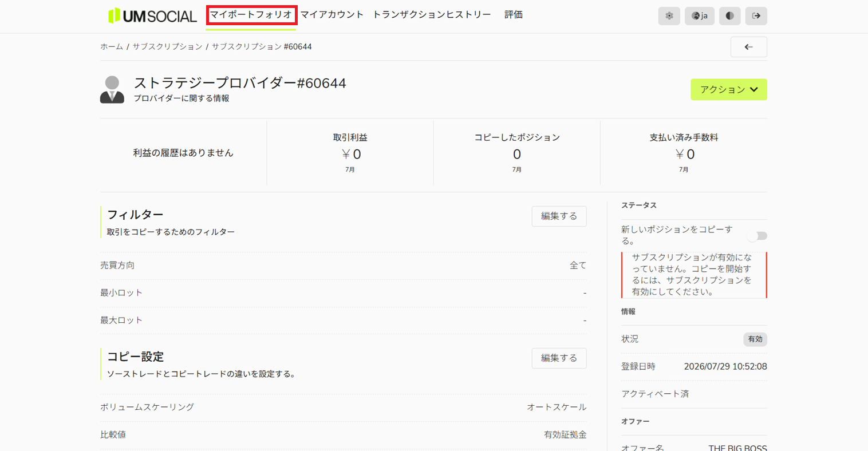
Task: Click サブスクリプション #60644 breadcrumb
Action: click(262, 46)
